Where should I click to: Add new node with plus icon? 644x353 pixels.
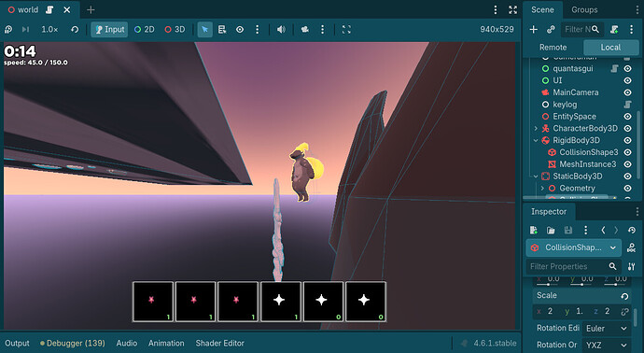pos(533,29)
